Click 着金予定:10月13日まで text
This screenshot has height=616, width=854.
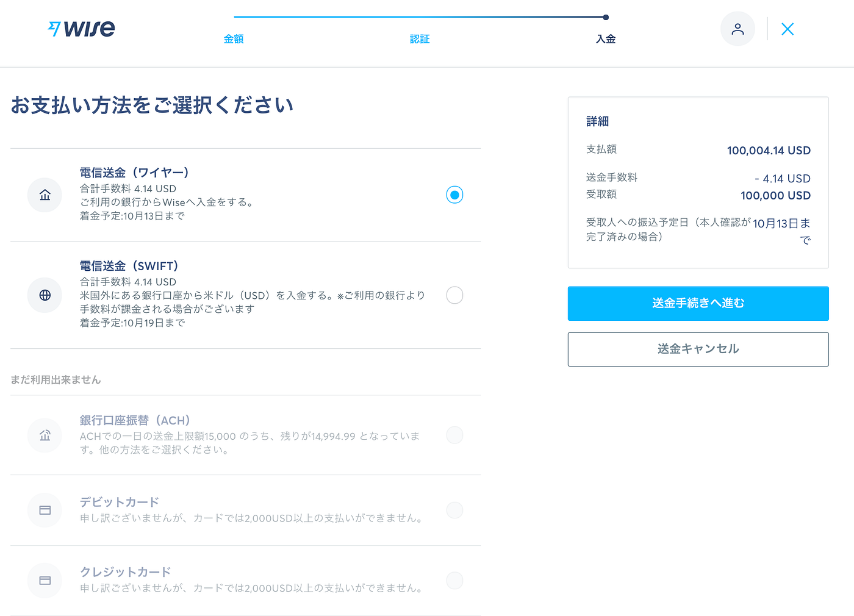click(132, 216)
